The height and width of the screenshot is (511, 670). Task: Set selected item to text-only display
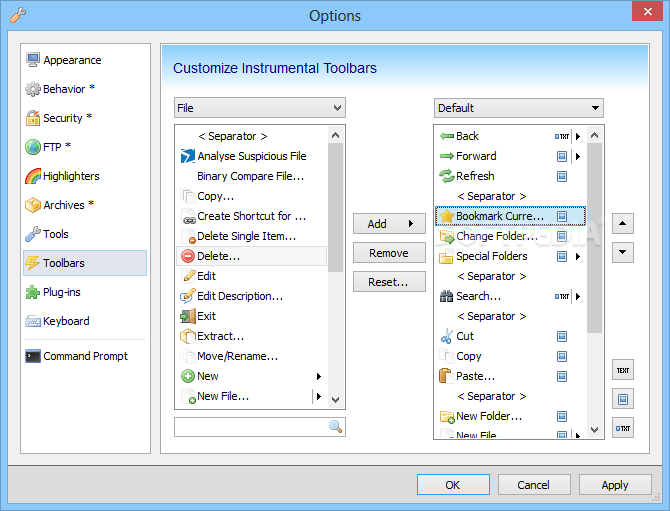623,370
